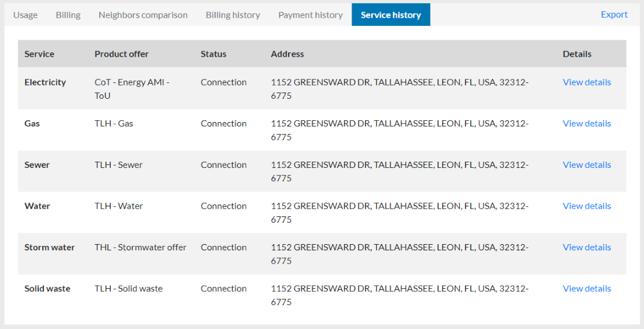The width and height of the screenshot is (644, 329).
Task: Open View details for Storm water
Action: (587, 247)
